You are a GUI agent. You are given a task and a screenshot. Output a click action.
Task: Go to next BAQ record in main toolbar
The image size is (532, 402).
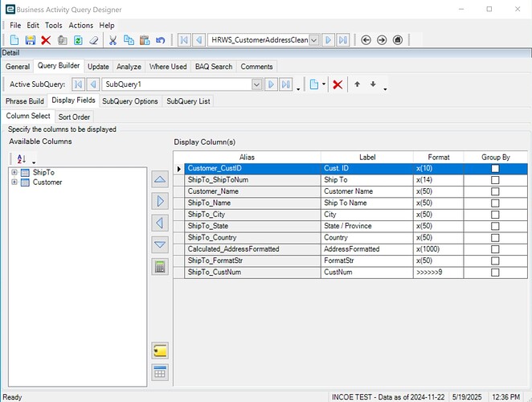(x=328, y=40)
